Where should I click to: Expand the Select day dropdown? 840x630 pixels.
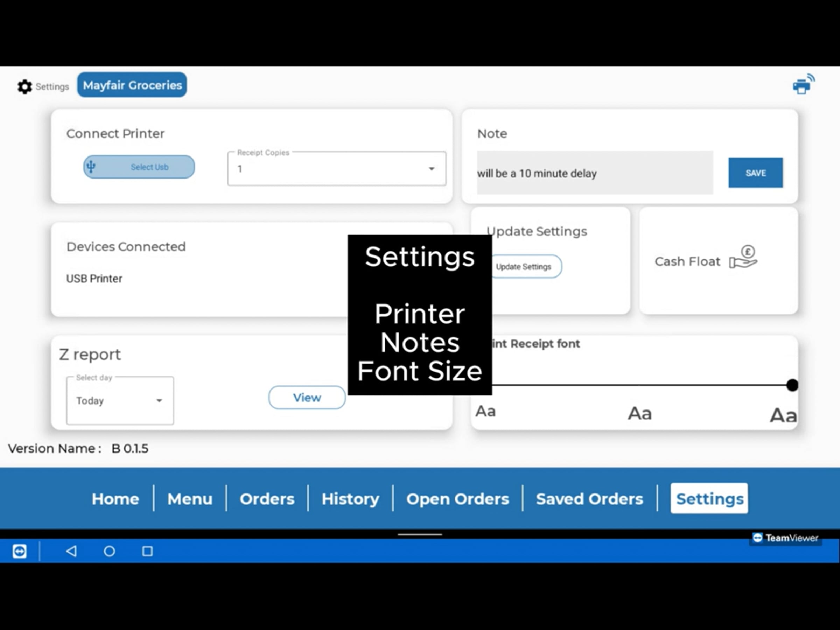pyautogui.click(x=120, y=401)
